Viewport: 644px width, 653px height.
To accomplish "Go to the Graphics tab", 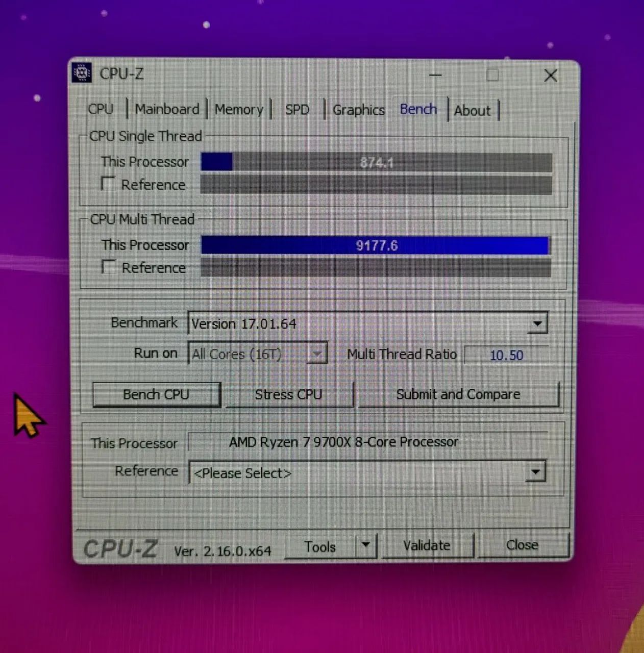I will [358, 110].
